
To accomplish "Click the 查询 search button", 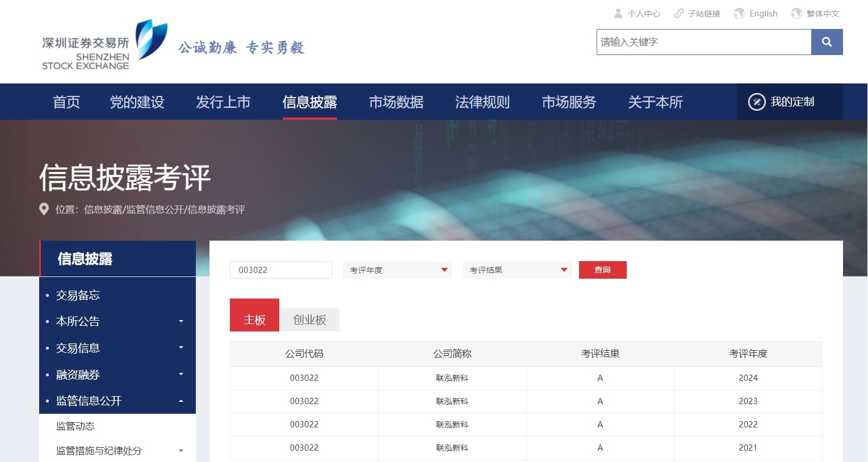I will pyautogui.click(x=602, y=270).
